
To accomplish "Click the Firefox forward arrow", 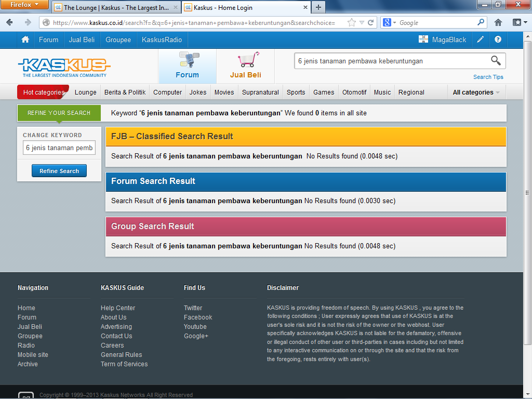I will point(28,22).
